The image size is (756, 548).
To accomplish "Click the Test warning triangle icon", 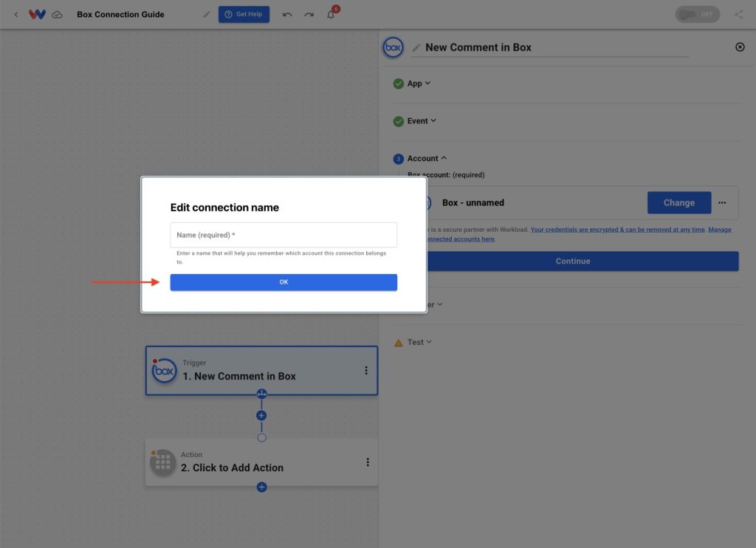I will tap(398, 343).
